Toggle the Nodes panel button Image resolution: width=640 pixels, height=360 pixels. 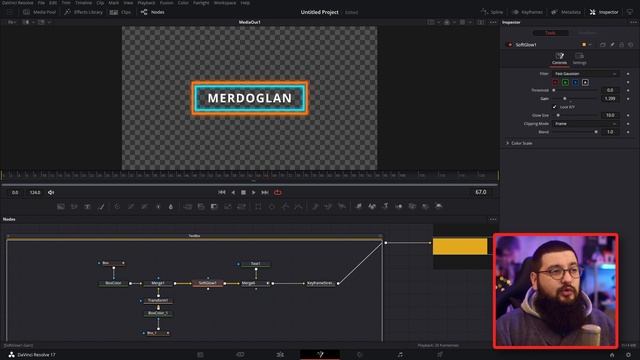(x=152, y=12)
